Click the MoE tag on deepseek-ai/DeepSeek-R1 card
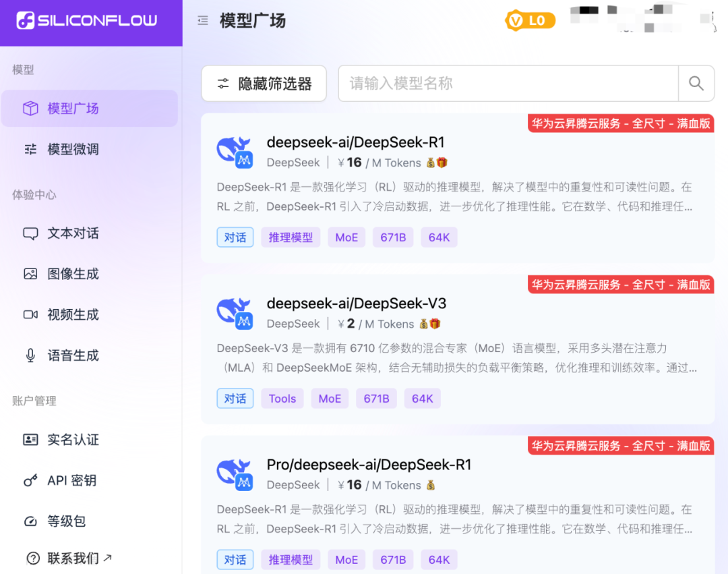This screenshot has width=728, height=574. [346, 237]
